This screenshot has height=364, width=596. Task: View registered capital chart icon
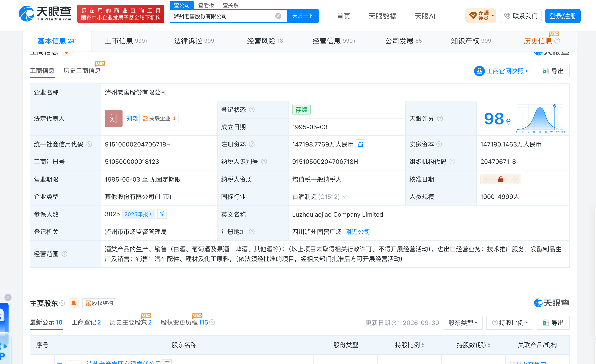(x=360, y=144)
